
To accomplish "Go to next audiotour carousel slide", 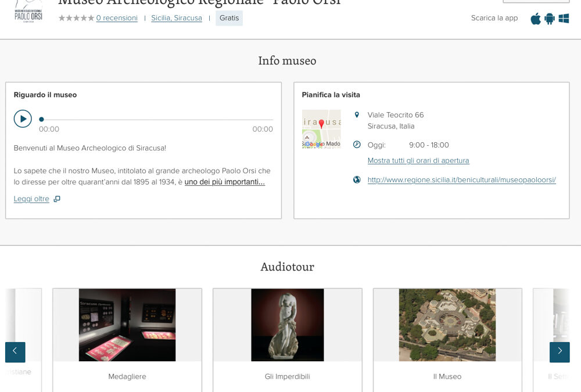I will (x=560, y=352).
